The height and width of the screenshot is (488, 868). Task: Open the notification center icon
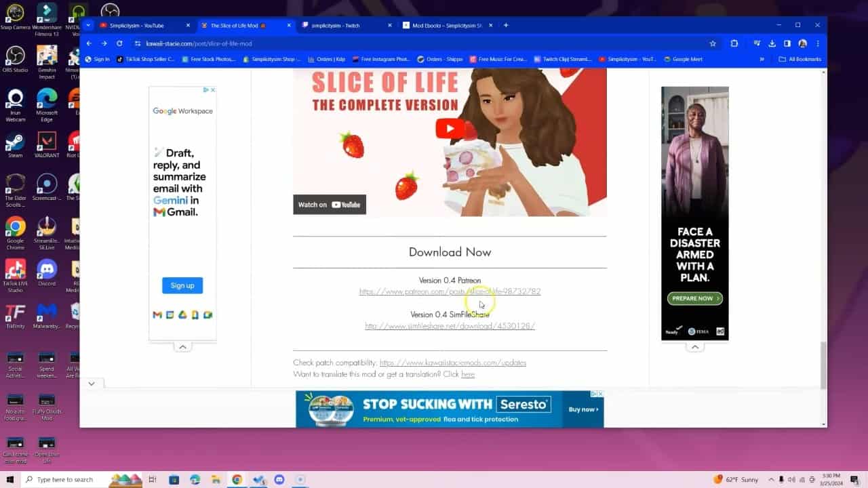click(854, 479)
